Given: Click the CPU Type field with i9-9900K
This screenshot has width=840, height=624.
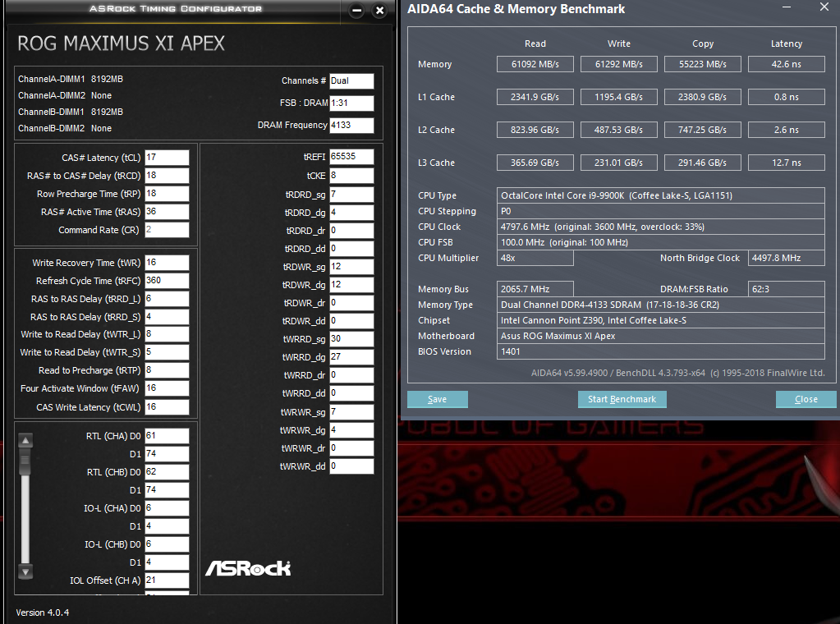Looking at the screenshot, I should [660, 195].
